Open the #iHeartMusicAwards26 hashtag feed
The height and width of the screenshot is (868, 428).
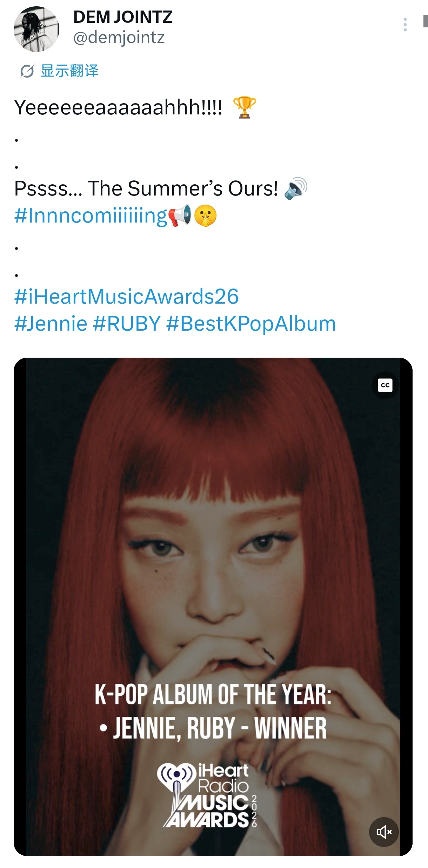click(x=127, y=297)
